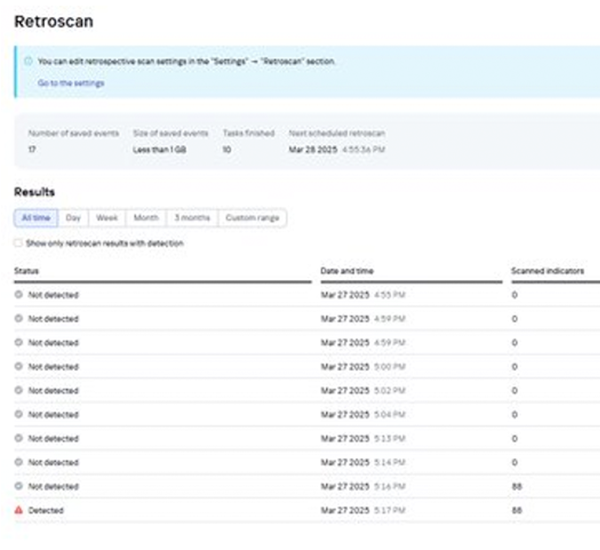This screenshot has height=550, width=600.
Task: Click status icon in the 5:14 PM row
Action: point(18,462)
